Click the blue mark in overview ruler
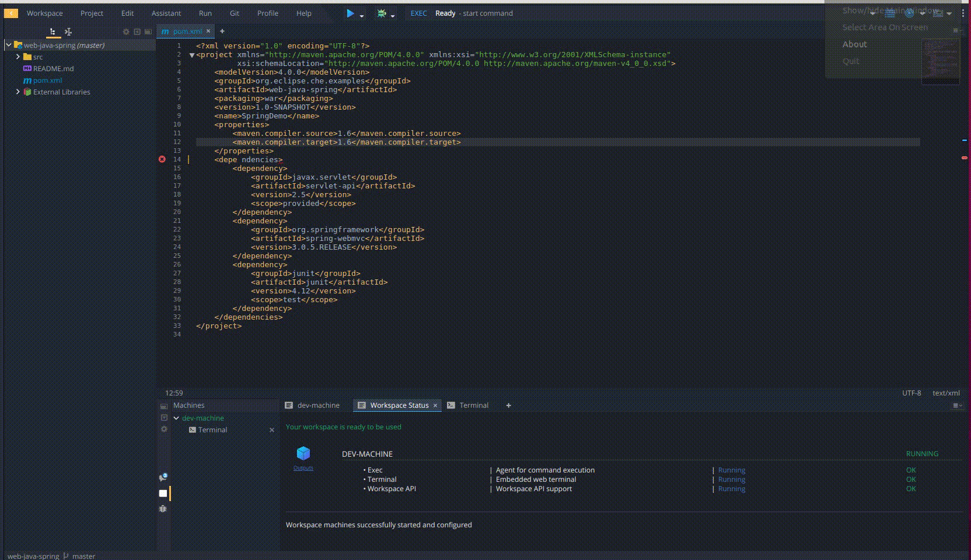Screen dimensions: 971x560 click(965, 140)
